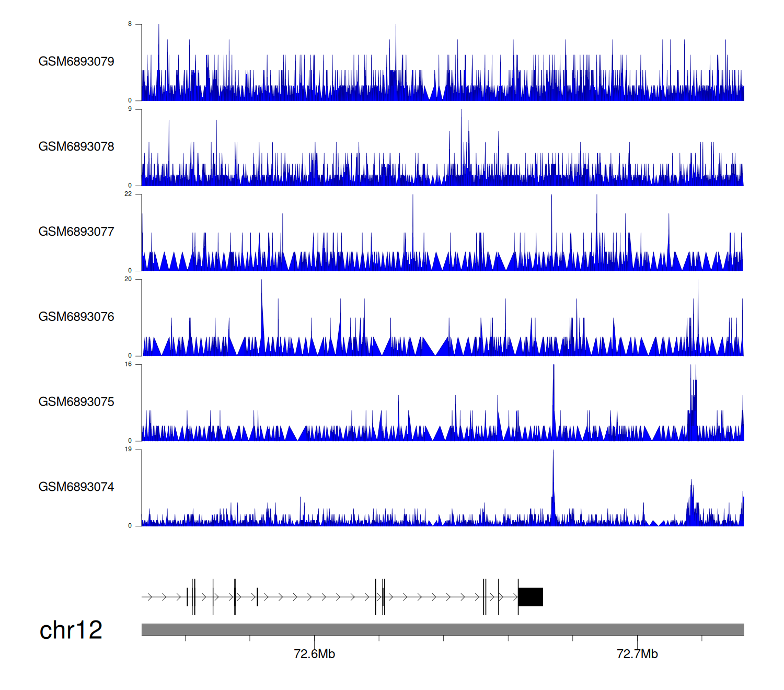The width and height of the screenshot is (784, 690).
Task: Select the large black terminal exon block
Action: click(x=531, y=597)
